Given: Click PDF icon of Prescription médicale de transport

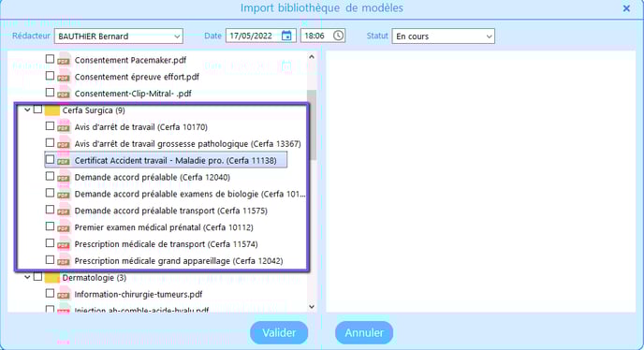Looking at the screenshot, I should point(64,244).
